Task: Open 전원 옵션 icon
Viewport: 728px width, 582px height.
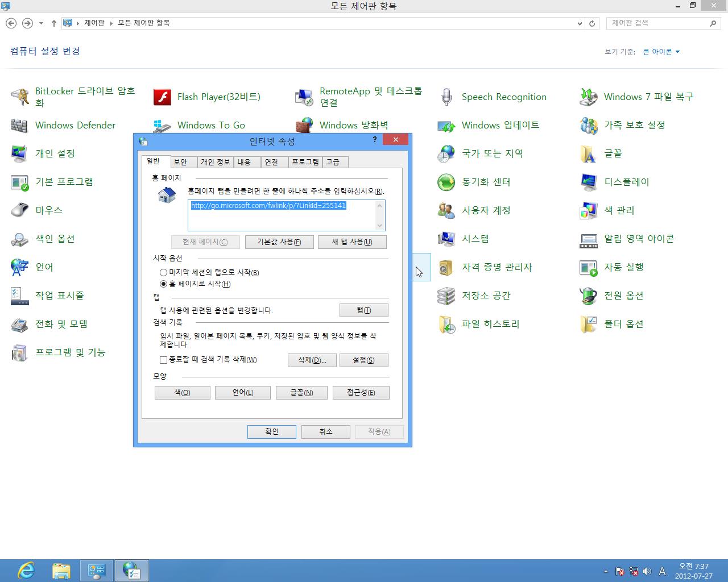Action: click(589, 296)
